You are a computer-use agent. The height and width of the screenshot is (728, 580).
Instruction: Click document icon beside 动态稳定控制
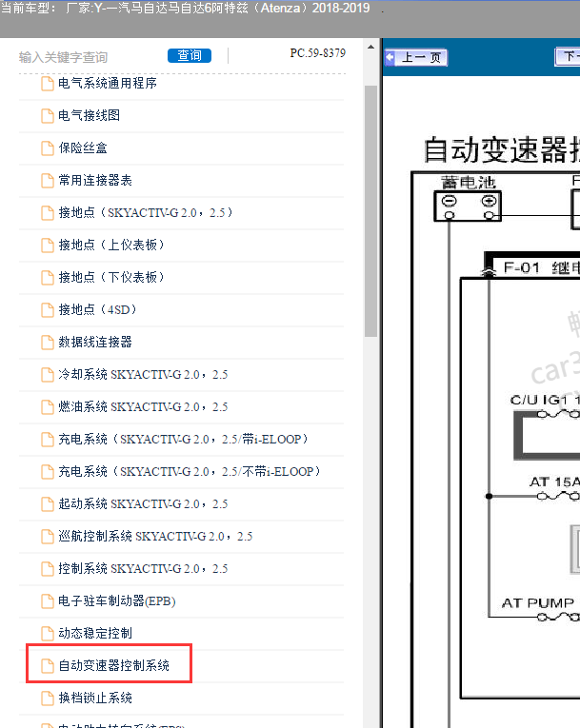coord(48,634)
